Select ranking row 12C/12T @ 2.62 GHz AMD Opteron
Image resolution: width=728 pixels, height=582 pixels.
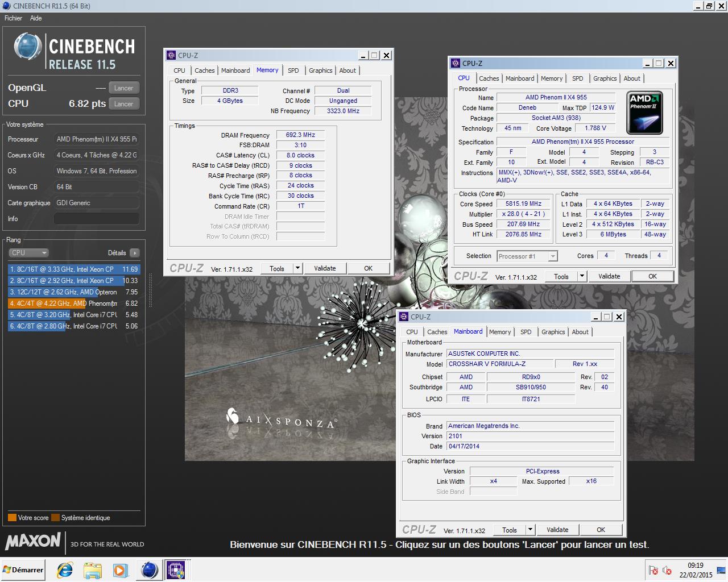(x=74, y=292)
